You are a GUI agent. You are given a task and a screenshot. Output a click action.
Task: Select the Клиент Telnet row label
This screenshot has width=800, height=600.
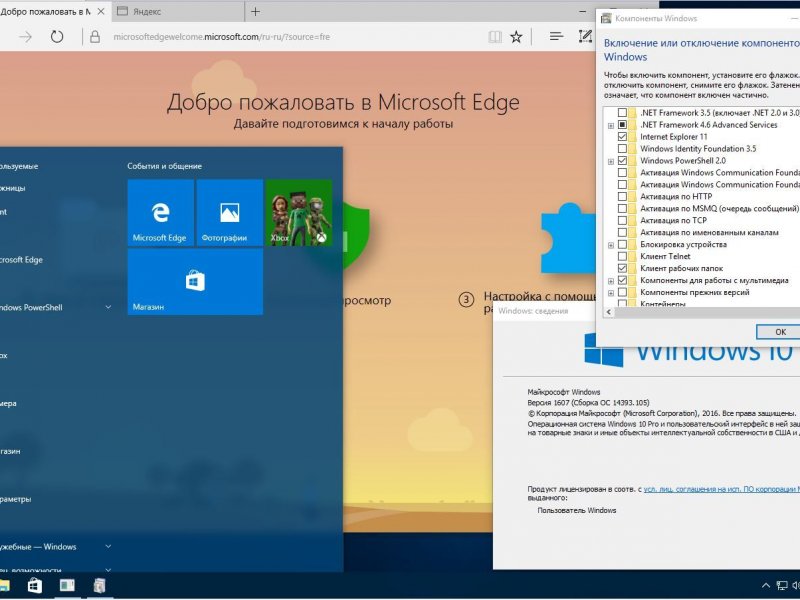[x=665, y=256]
